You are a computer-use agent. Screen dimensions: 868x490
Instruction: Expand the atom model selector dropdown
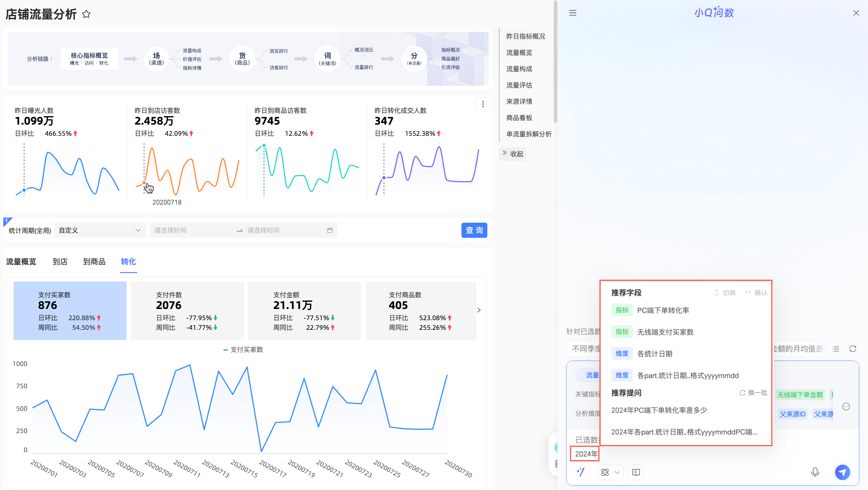click(610, 472)
